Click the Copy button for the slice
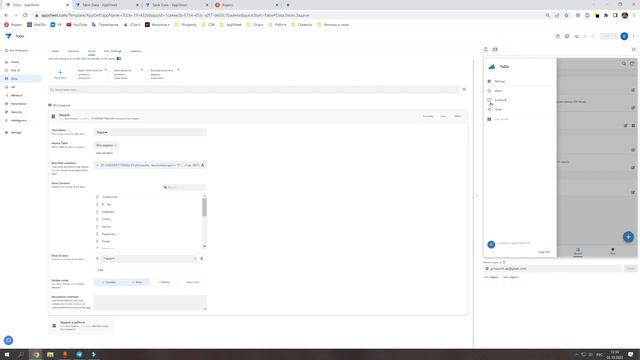 pyautogui.click(x=443, y=116)
